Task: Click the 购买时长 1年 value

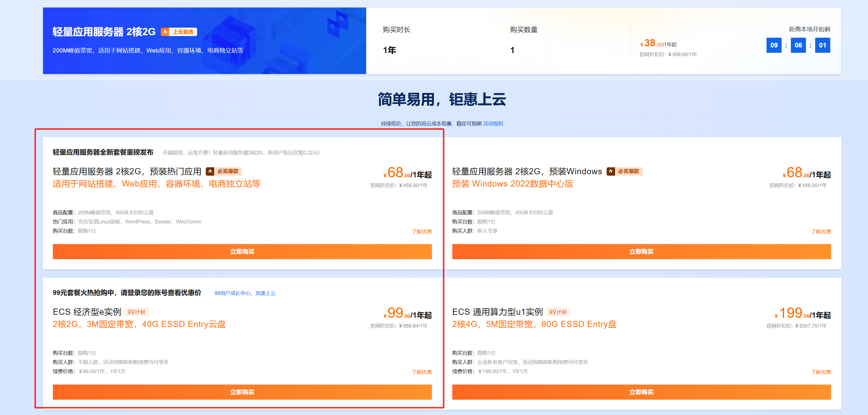Action: tap(389, 50)
